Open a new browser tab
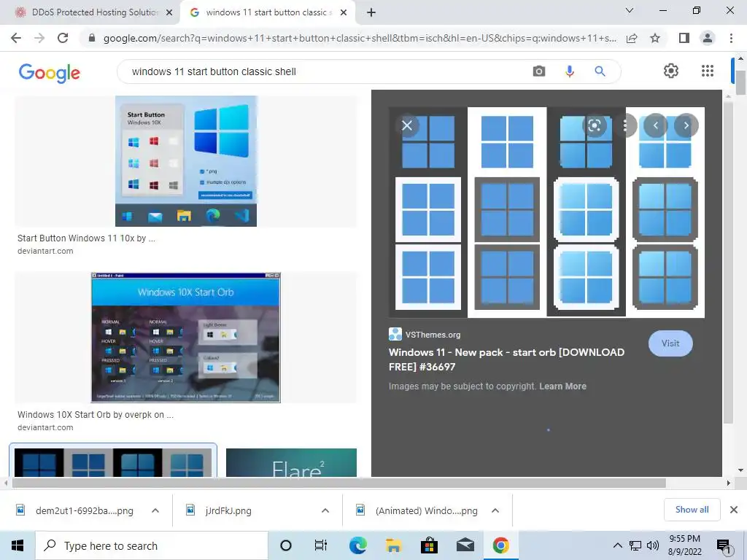 371,13
